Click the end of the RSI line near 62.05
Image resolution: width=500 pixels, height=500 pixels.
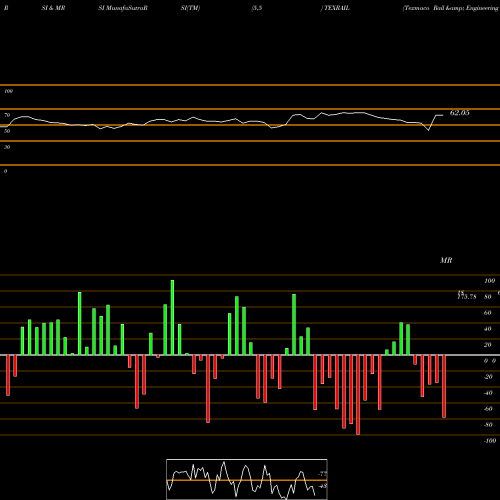click(x=442, y=115)
